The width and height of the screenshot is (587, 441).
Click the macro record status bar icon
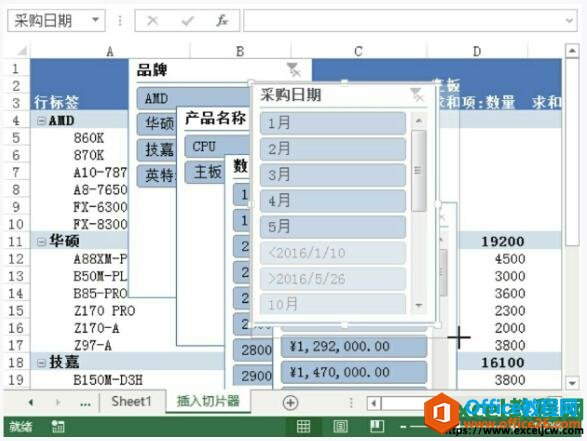58,426
